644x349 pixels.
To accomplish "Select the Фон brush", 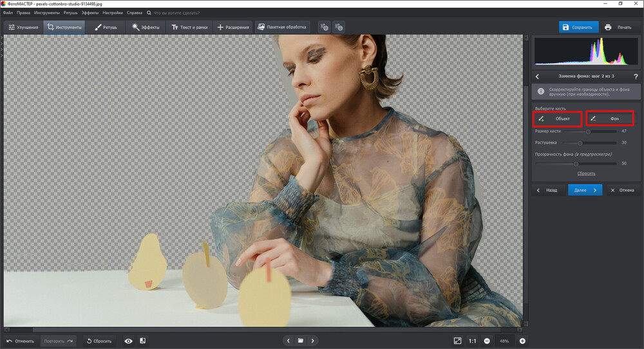I will pos(611,118).
